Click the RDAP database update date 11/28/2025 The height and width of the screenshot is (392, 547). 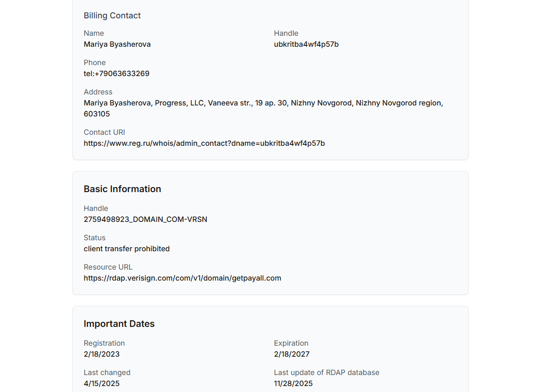tap(293, 384)
